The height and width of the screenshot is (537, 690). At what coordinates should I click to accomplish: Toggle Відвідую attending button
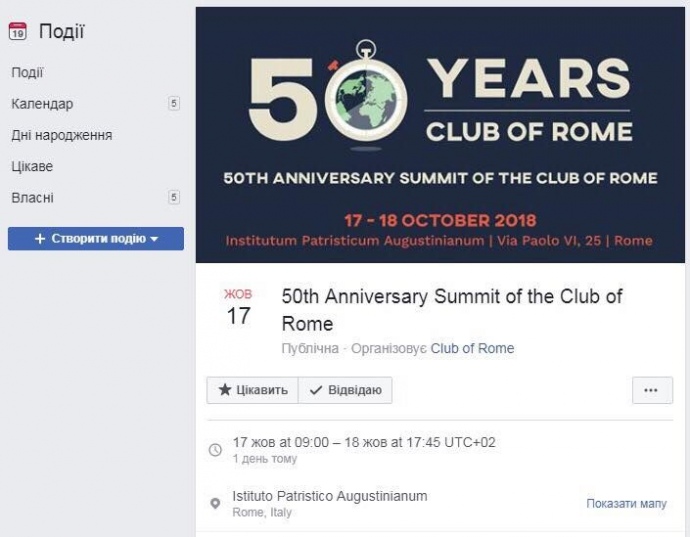[346, 390]
